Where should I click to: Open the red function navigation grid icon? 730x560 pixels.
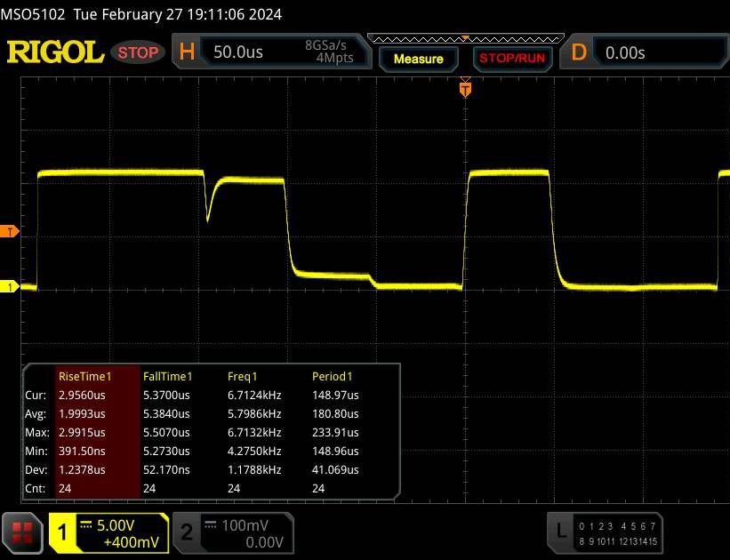tap(22, 533)
